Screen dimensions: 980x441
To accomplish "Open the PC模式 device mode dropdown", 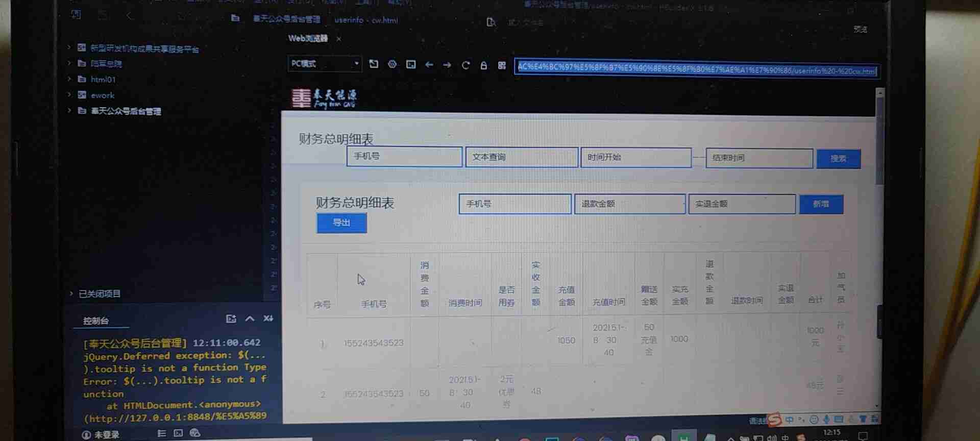I will coord(325,64).
